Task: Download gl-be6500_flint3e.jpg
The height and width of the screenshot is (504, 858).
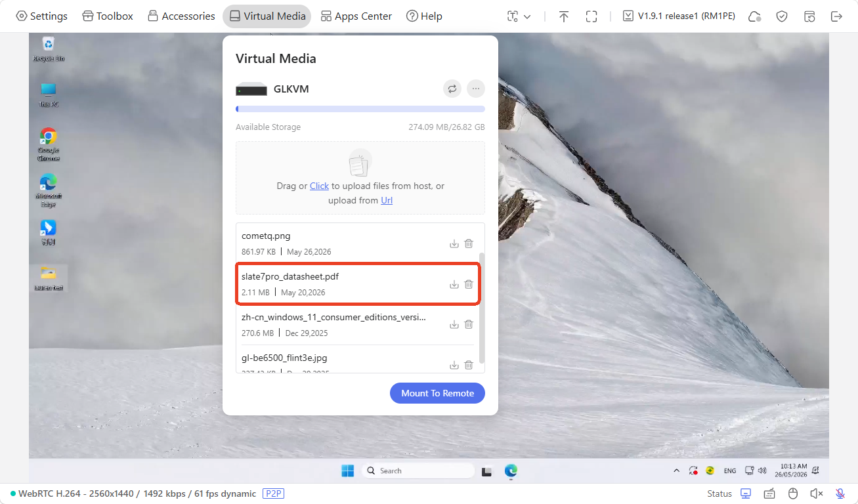Action: [454, 365]
